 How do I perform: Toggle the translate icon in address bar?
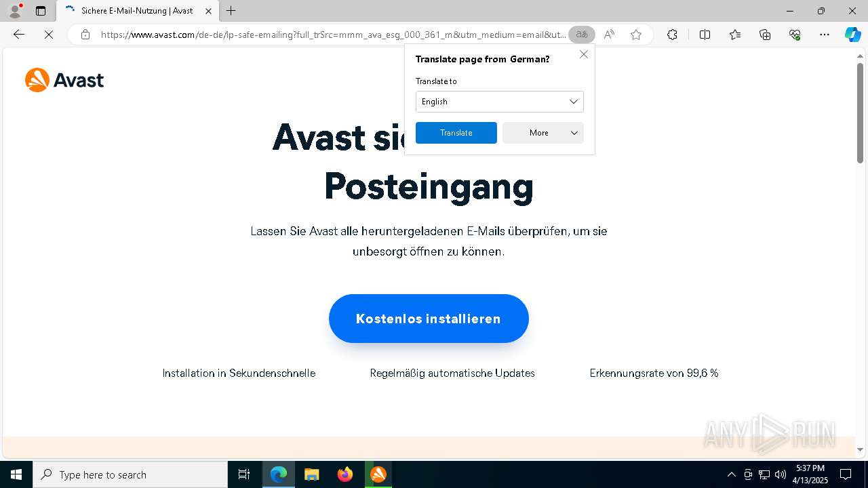(x=582, y=35)
